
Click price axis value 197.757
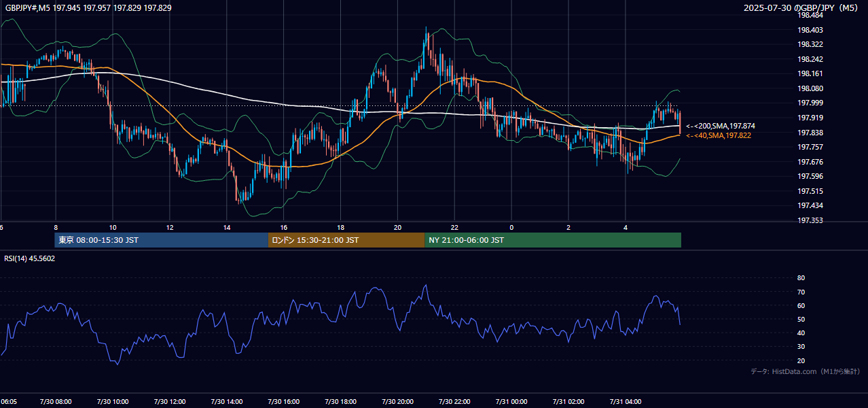click(x=810, y=147)
